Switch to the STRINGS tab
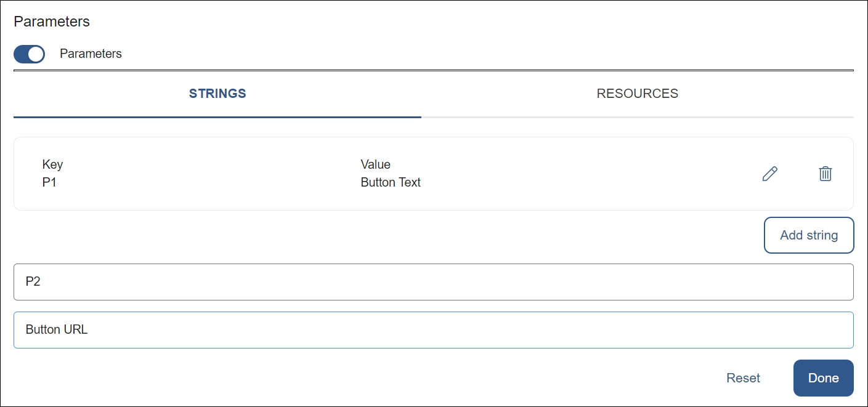This screenshot has height=407, width=868. pos(217,94)
